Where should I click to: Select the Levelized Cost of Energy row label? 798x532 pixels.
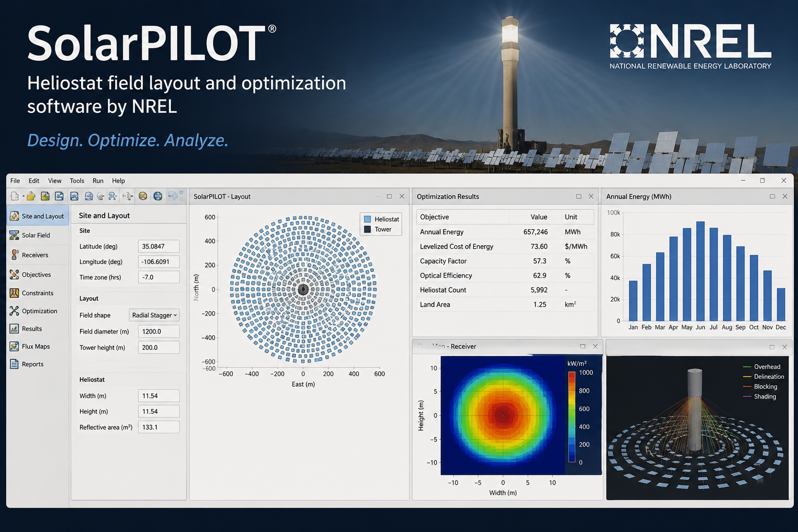[457, 247]
